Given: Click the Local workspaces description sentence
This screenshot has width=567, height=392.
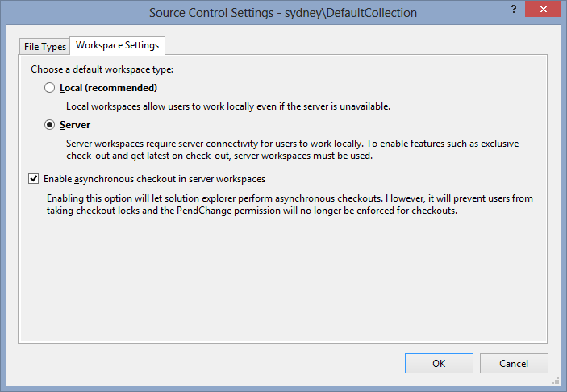Looking at the screenshot, I should tap(228, 106).
